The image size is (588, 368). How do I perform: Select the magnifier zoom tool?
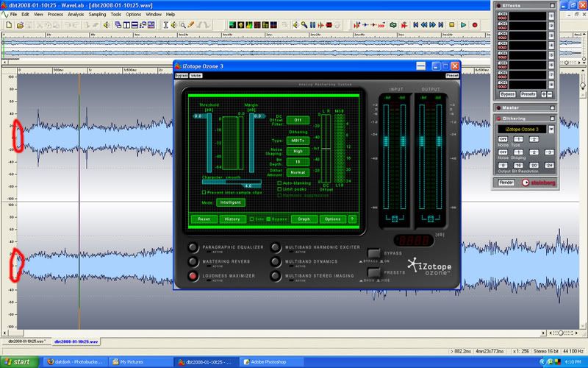point(182,25)
